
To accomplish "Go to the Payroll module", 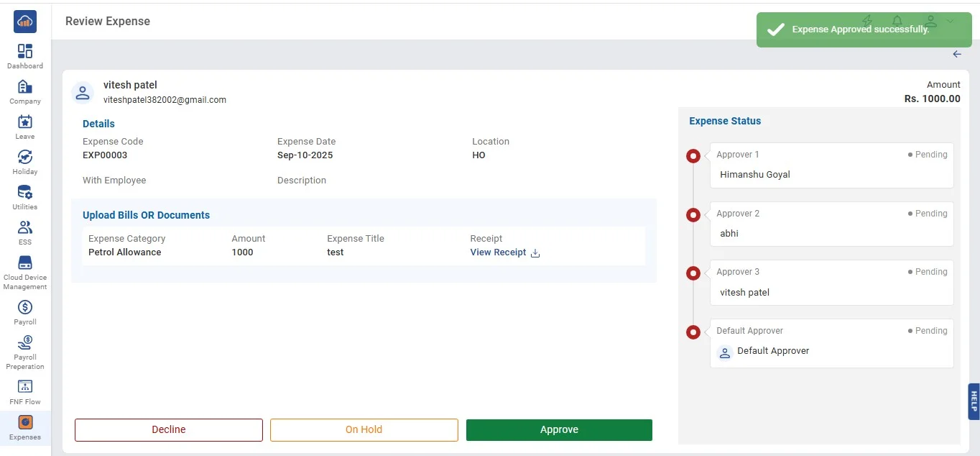I will pos(25,312).
